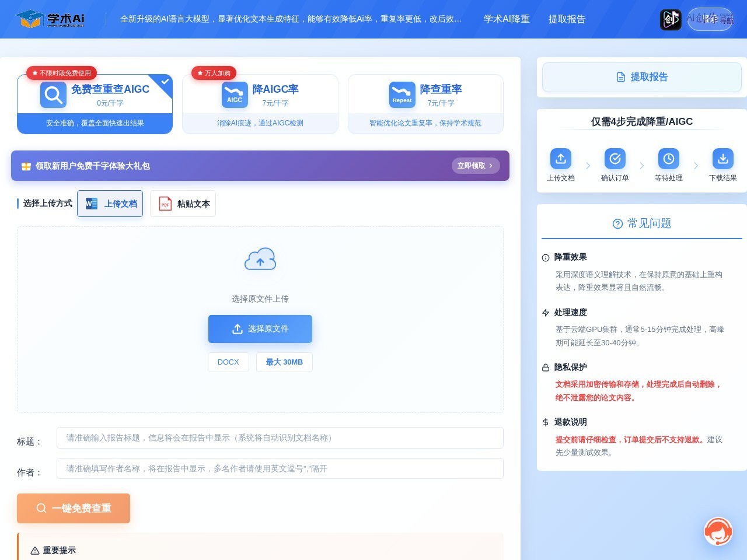Click 立即领取 on the new-user banner
This screenshot has width=747, height=560.
coord(476,166)
